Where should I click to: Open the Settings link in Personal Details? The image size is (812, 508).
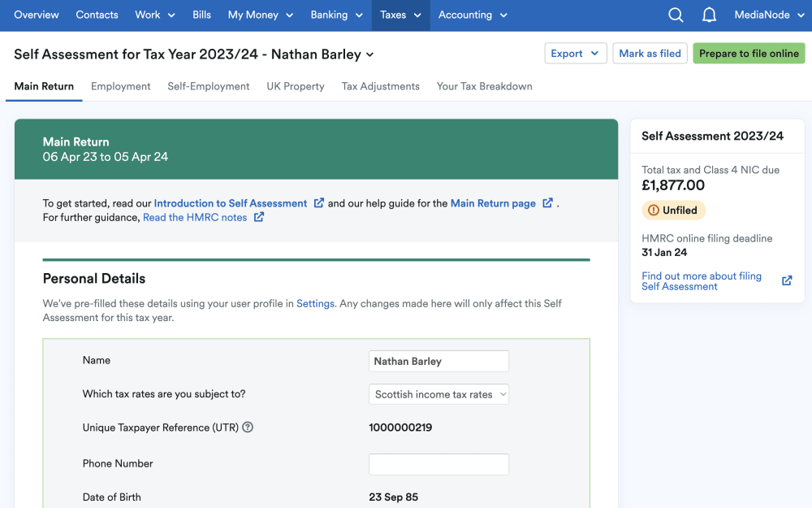(315, 303)
